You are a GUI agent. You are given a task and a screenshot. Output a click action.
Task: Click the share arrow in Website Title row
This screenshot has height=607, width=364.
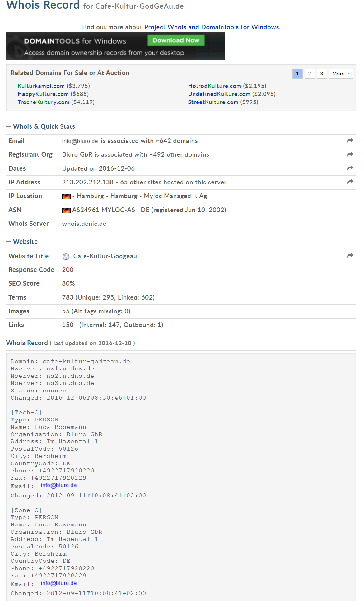[350, 256]
